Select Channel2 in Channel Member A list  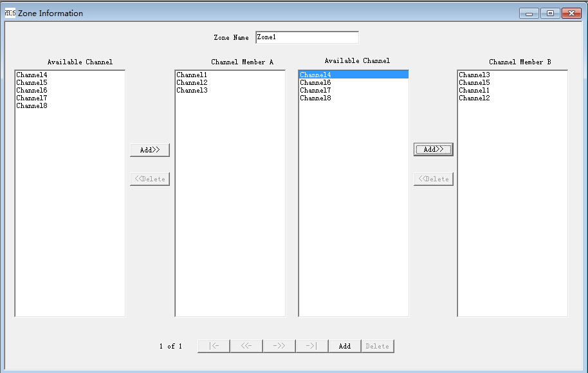pos(192,83)
